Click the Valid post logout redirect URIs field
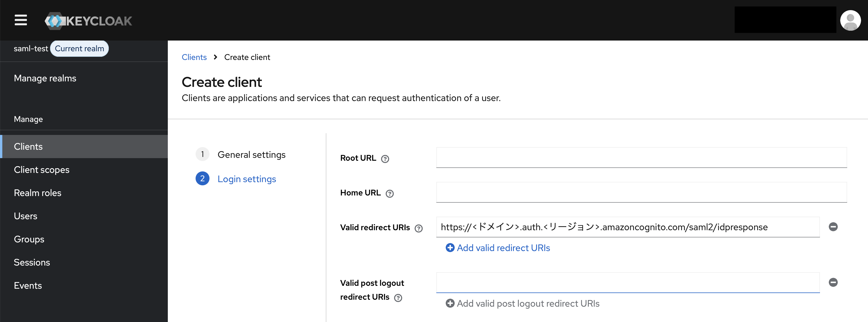This screenshot has width=868, height=322. pyautogui.click(x=628, y=283)
